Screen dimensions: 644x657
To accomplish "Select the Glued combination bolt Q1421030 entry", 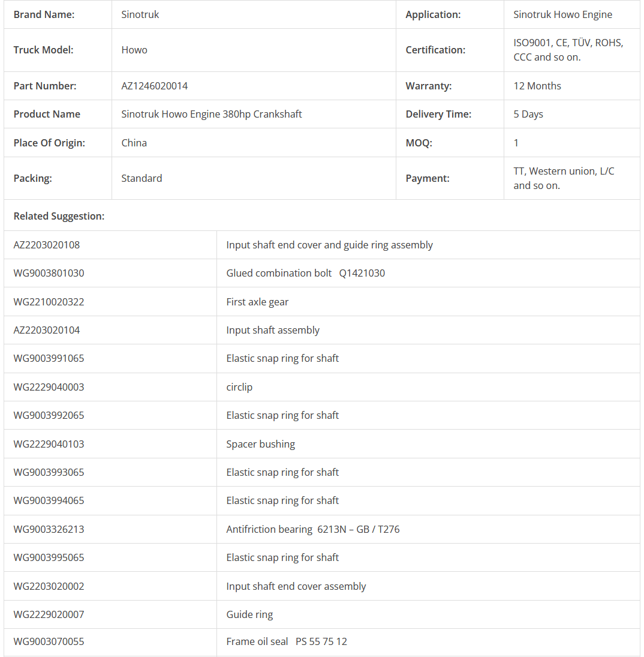I will [306, 273].
